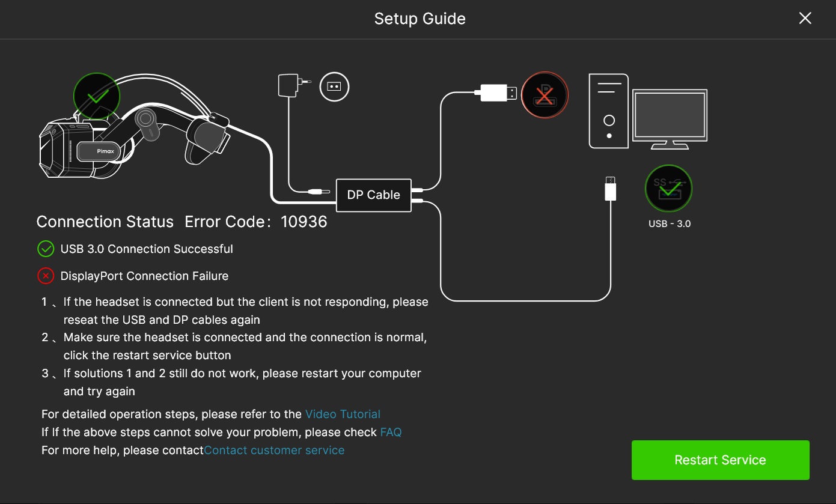
Task: Click the green USB 3.0 status icon
Action: pyautogui.click(x=668, y=189)
